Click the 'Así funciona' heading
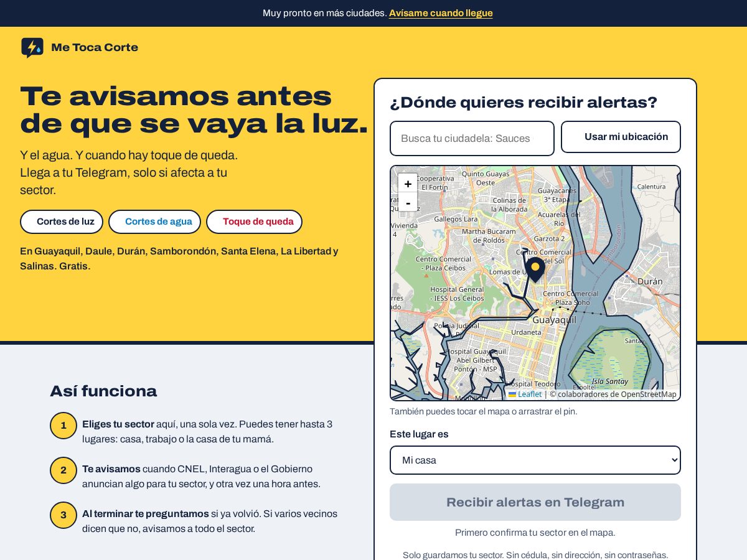The image size is (747, 560). [x=103, y=391]
